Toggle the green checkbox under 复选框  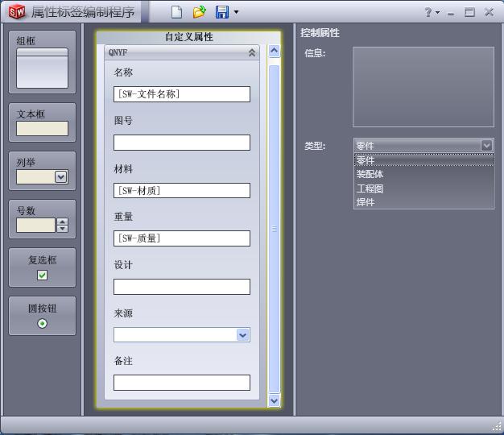pyautogui.click(x=42, y=275)
